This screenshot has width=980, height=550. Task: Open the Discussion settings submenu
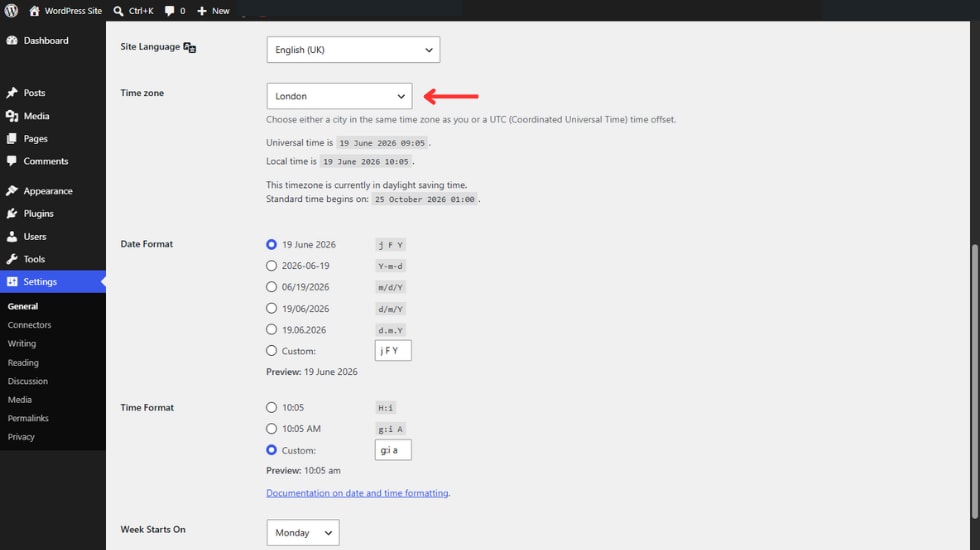(x=28, y=381)
